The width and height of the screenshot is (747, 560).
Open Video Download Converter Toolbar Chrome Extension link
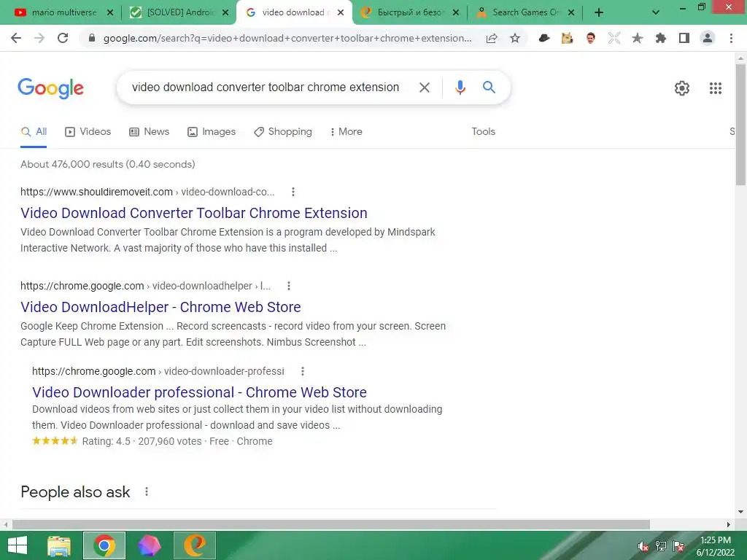[x=194, y=213]
